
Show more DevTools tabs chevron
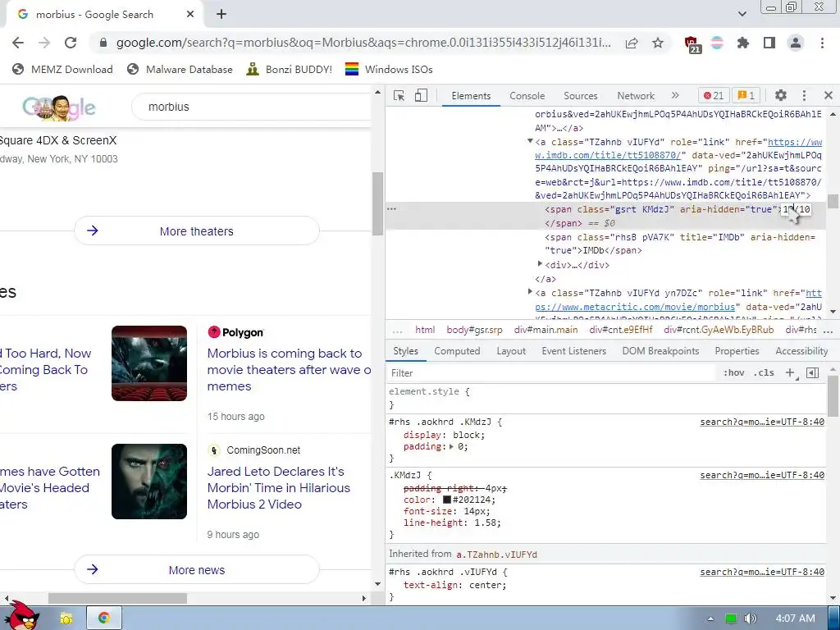point(675,95)
